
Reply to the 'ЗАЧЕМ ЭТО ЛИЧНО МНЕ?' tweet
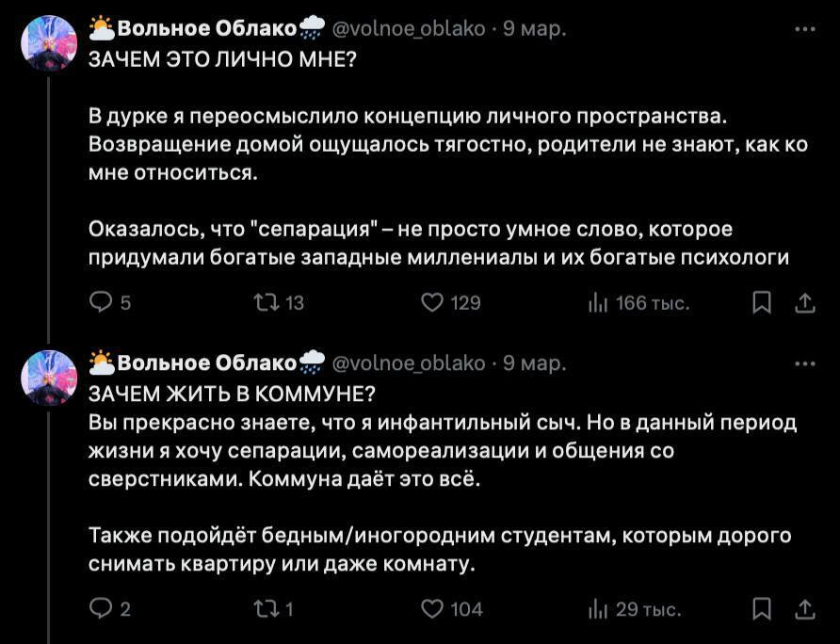click(100, 302)
